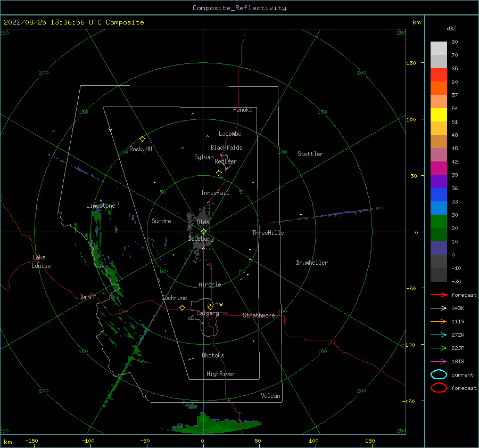
Task: Click the Okotoks city label
Action: click(213, 355)
